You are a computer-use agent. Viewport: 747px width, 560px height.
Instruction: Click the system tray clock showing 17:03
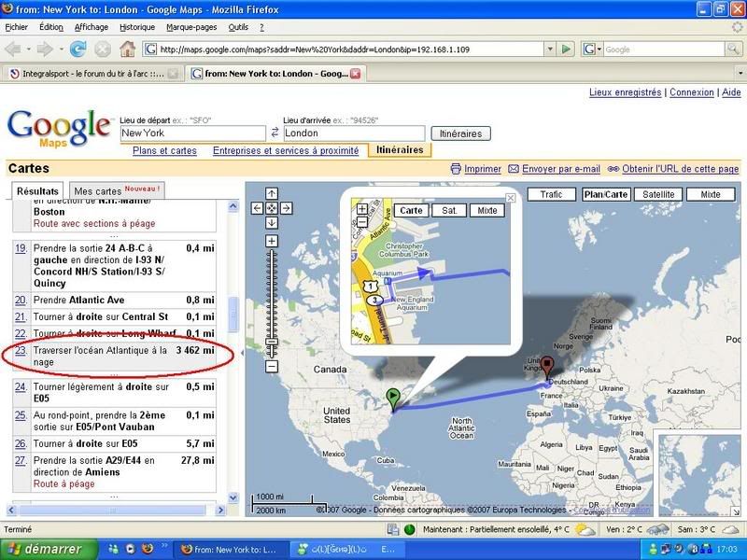(x=726, y=550)
